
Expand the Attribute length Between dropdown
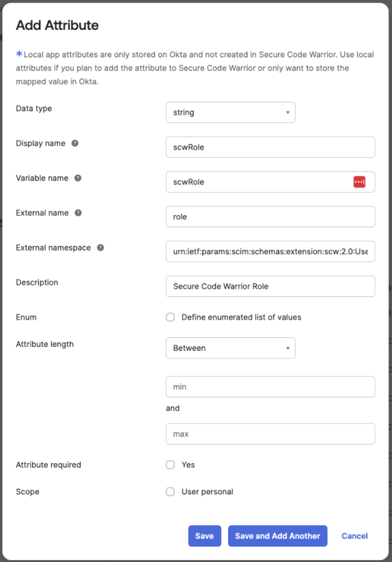(x=230, y=348)
